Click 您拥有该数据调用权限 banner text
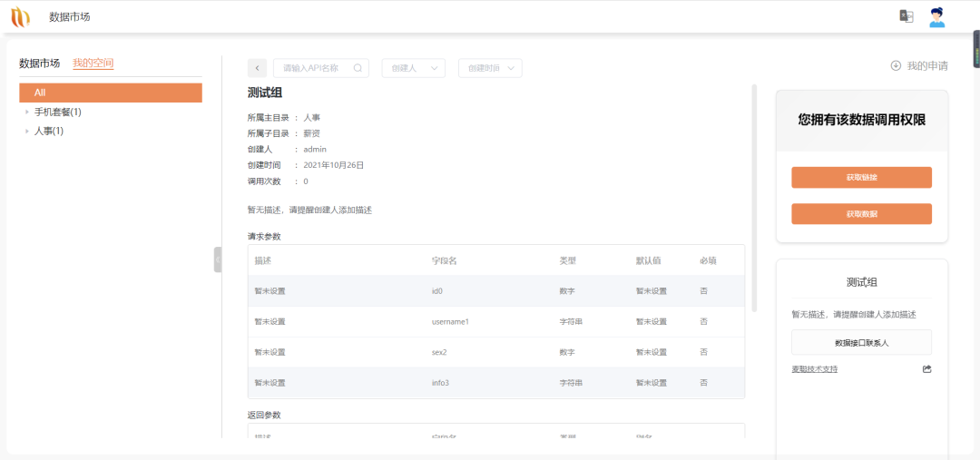Viewport: 980px width, 460px height. [x=861, y=120]
